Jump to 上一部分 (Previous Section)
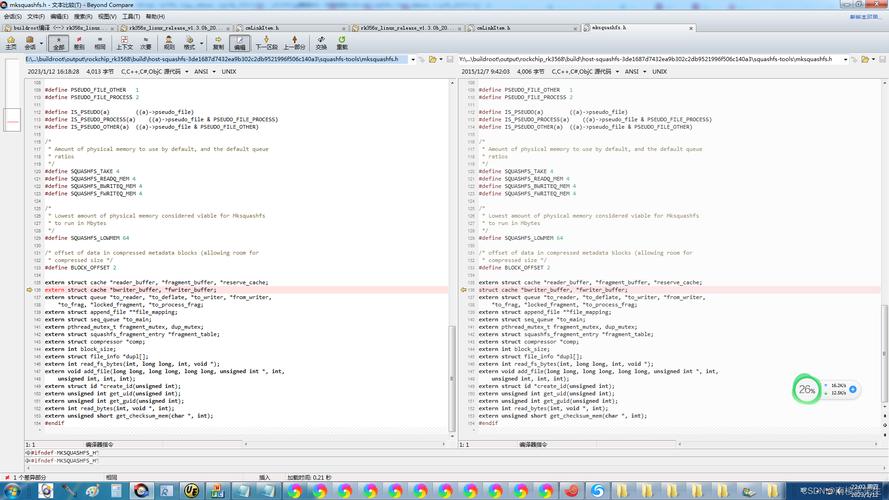The image size is (889, 500). point(294,43)
